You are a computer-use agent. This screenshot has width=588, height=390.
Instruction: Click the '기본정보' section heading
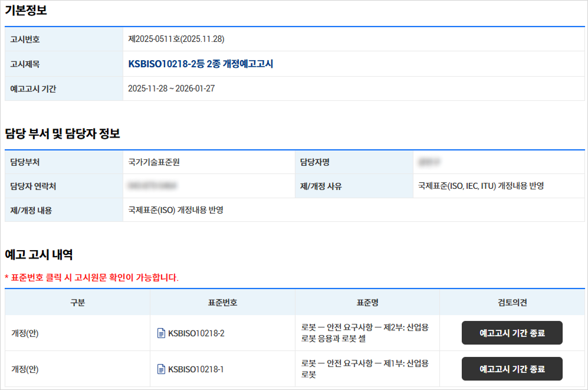(x=26, y=10)
